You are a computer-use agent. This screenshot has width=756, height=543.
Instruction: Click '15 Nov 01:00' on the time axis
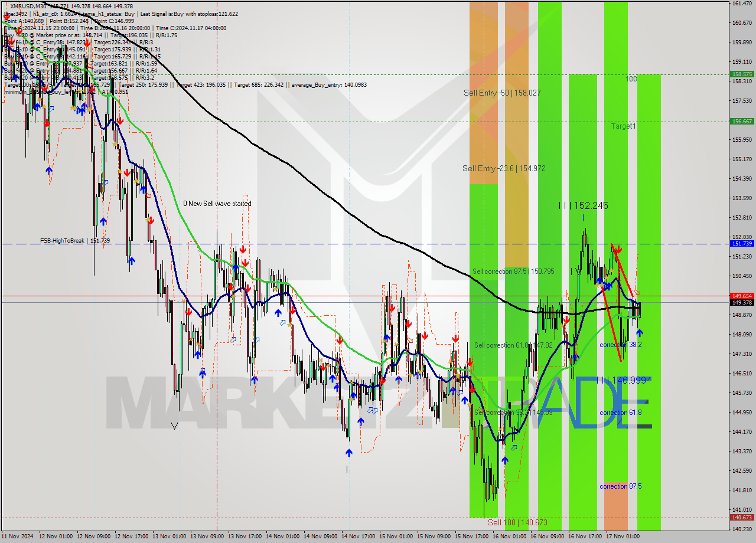pos(396,537)
